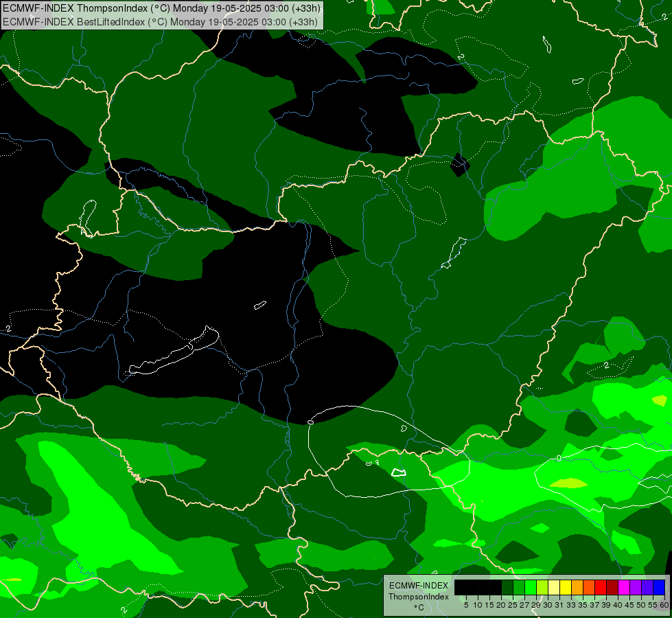The height and width of the screenshot is (618, 672).
Task: Click legend tick value 31
Action: (559, 605)
